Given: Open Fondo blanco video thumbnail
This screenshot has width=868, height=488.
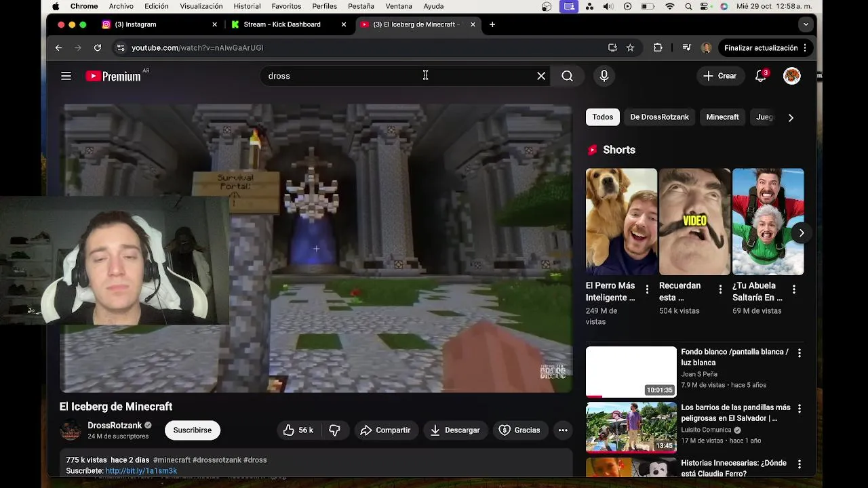Looking at the screenshot, I should [631, 372].
